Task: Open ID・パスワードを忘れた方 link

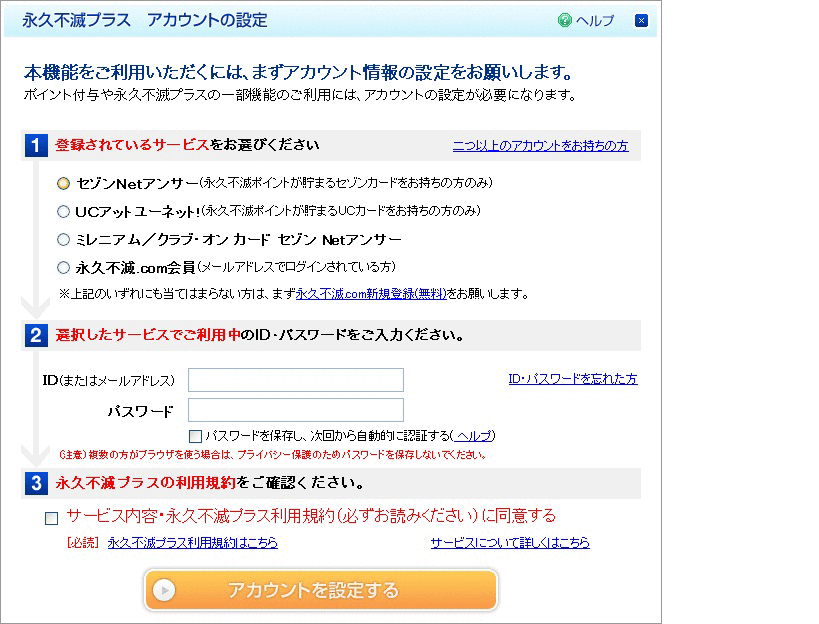Action: click(573, 379)
